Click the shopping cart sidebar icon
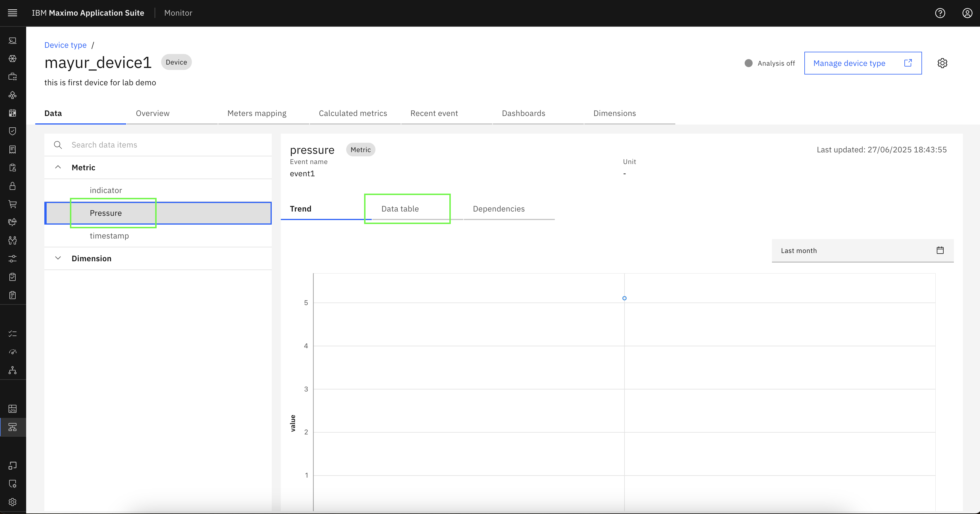Image resolution: width=980 pixels, height=514 pixels. tap(13, 204)
